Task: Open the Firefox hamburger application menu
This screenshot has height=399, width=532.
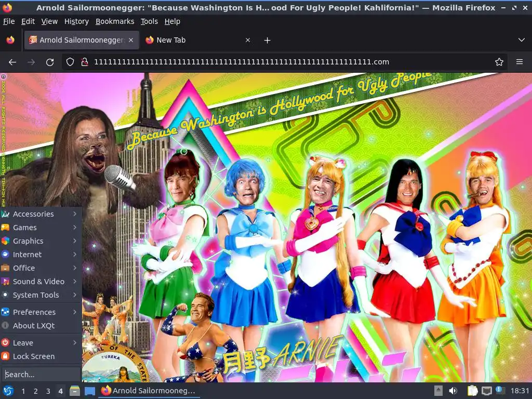Action: tap(520, 62)
